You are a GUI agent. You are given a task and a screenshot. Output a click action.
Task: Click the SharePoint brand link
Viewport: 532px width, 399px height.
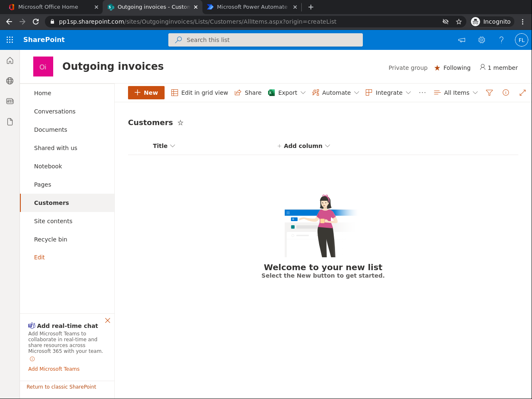coord(44,40)
